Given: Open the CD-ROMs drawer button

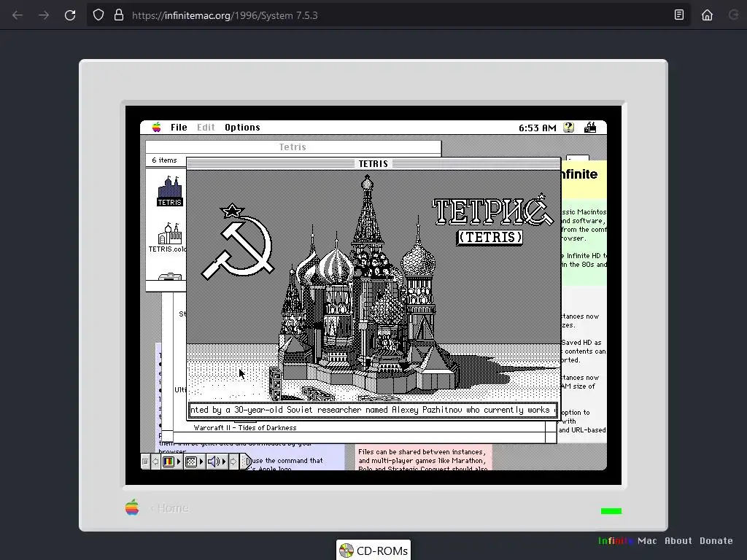Looking at the screenshot, I should (373, 551).
